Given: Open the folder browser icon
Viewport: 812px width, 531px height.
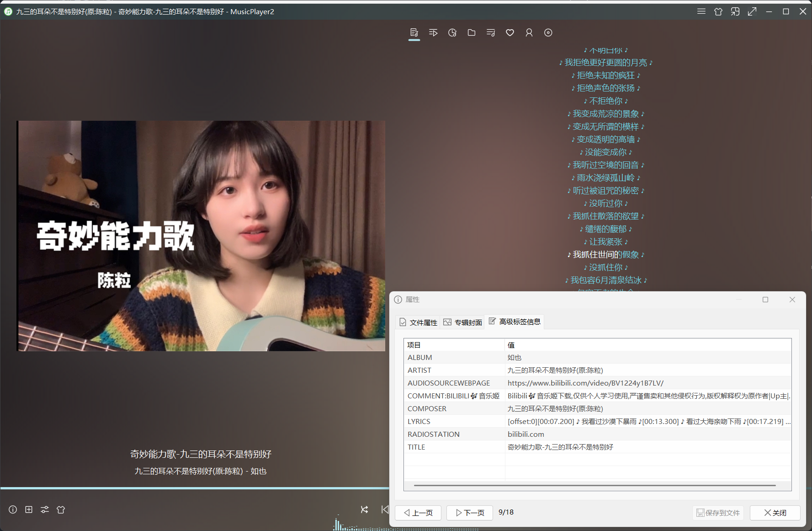Looking at the screenshot, I should click(472, 32).
